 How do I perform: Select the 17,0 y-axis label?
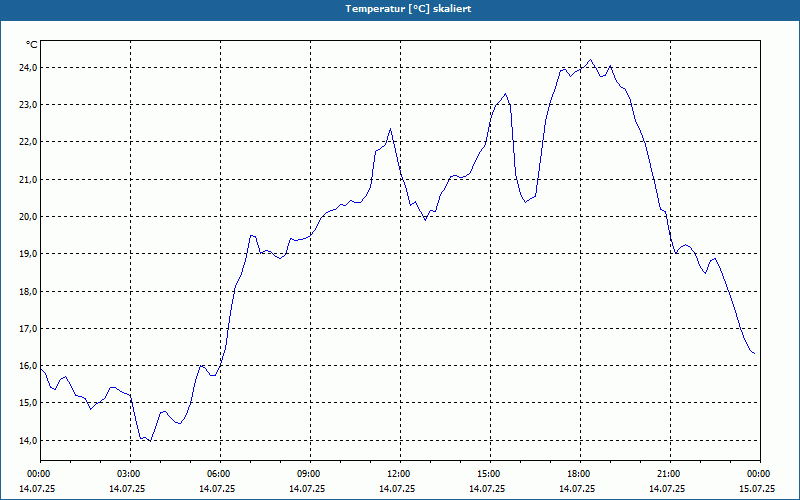coord(28,329)
